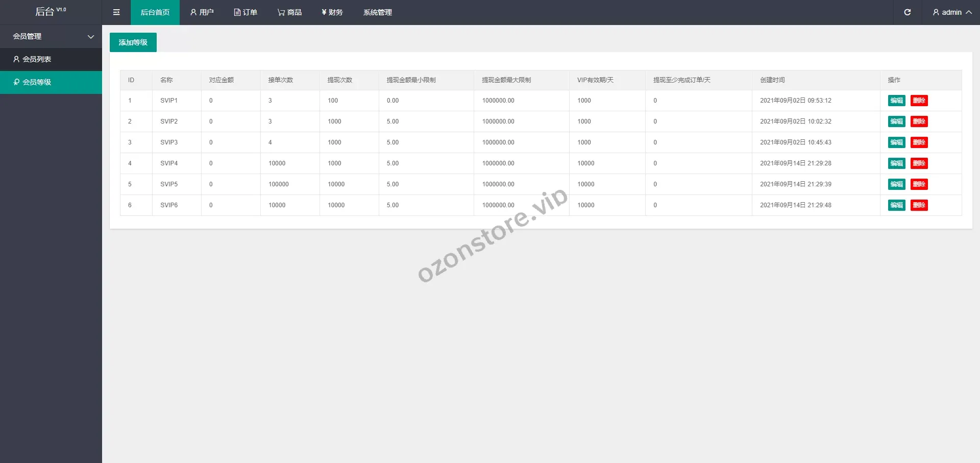The width and height of the screenshot is (980, 463).
Task: Select 会员等级 in the sidebar
Action: point(37,82)
